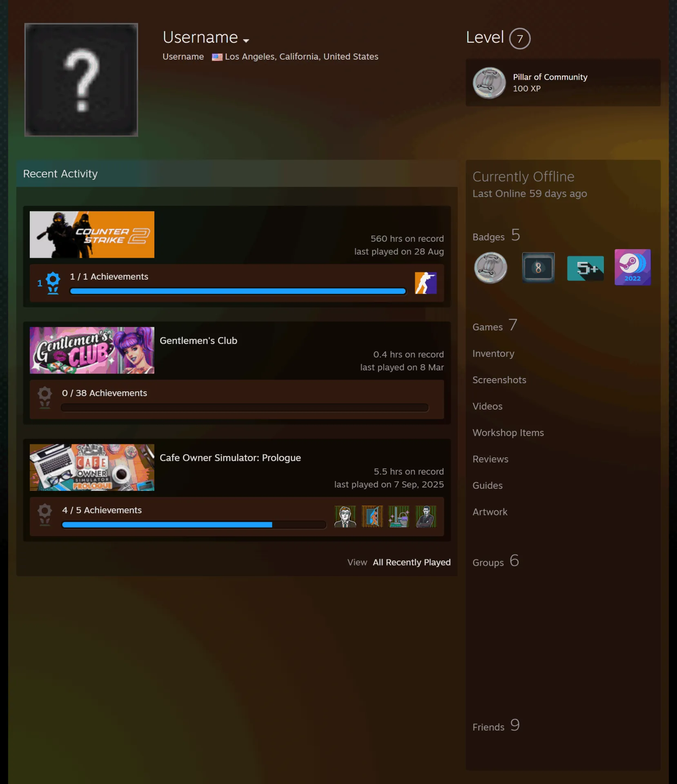The height and width of the screenshot is (784, 677).
Task: View All Recently Played games
Action: click(x=412, y=562)
